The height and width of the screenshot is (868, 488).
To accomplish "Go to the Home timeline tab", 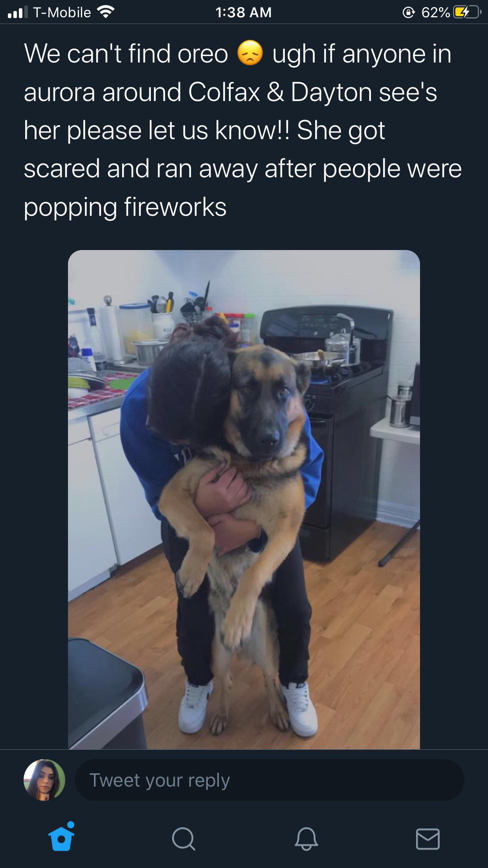I will tap(61, 838).
